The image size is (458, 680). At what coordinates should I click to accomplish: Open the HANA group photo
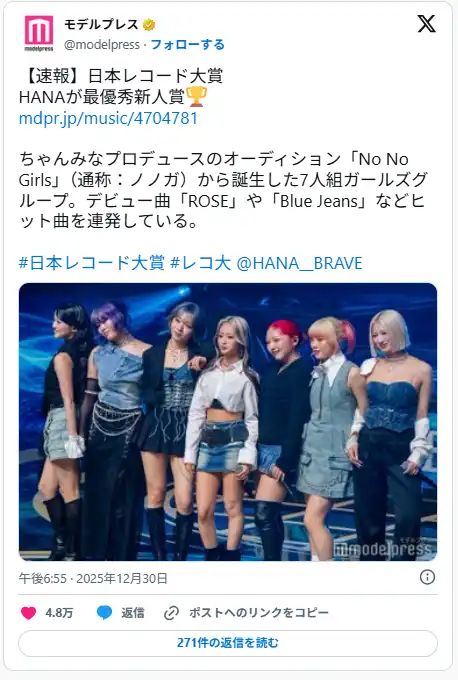click(x=228, y=422)
